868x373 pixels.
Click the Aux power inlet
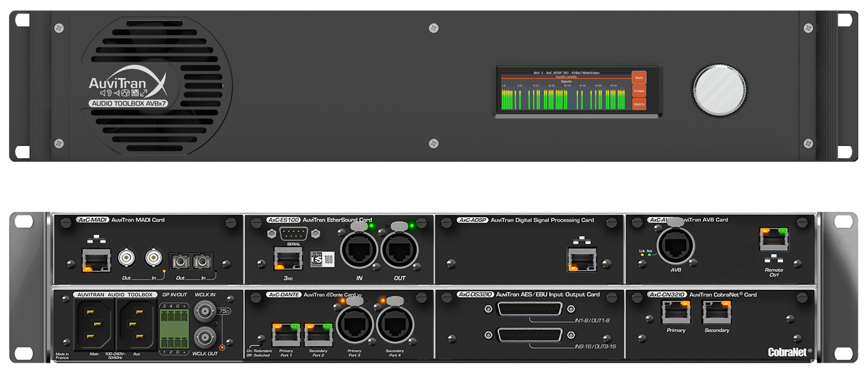136,324
